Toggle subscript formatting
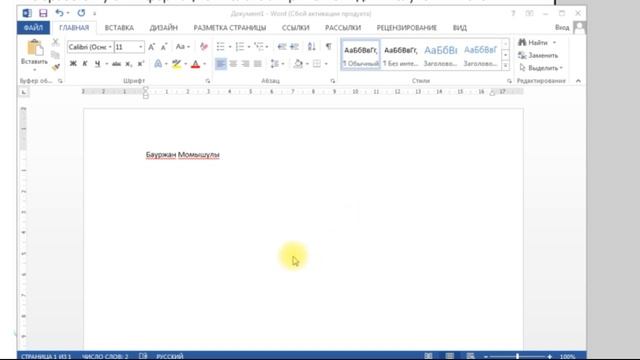The image size is (640, 360). [x=128, y=64]
